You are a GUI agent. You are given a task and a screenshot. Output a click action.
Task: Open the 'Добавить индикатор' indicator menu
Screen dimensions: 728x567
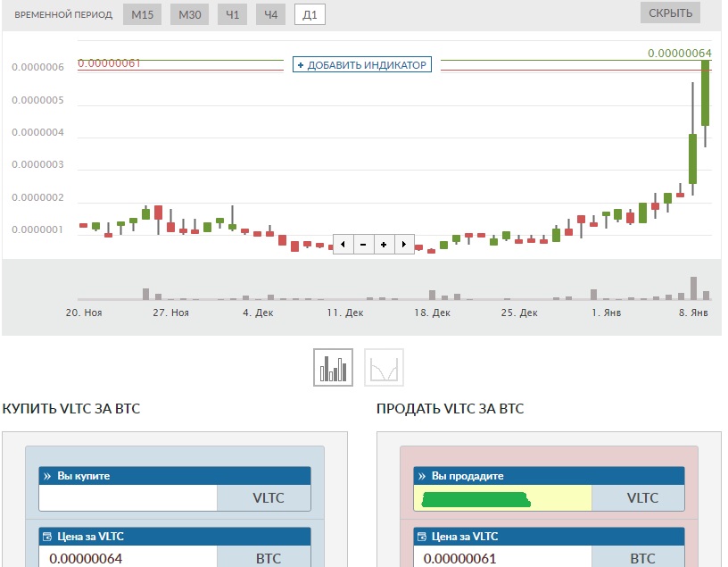tap(362, 65)
